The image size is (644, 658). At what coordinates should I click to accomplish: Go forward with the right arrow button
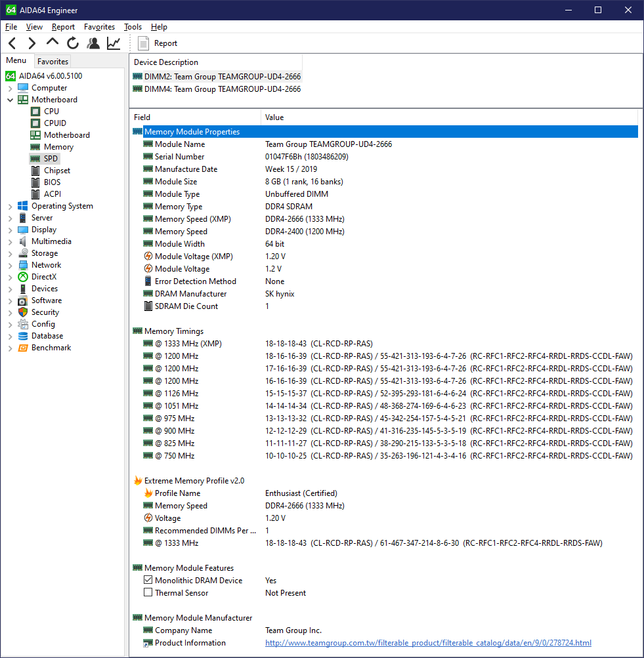coord(32,43)
